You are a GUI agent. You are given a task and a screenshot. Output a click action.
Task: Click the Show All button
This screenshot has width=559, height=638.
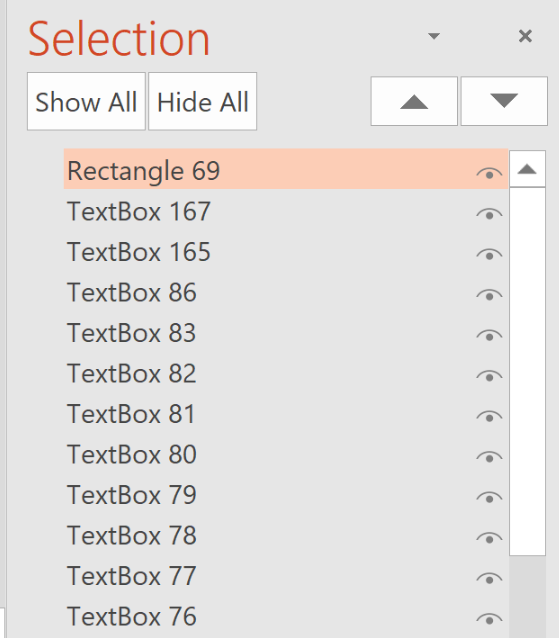coord(86,101)
